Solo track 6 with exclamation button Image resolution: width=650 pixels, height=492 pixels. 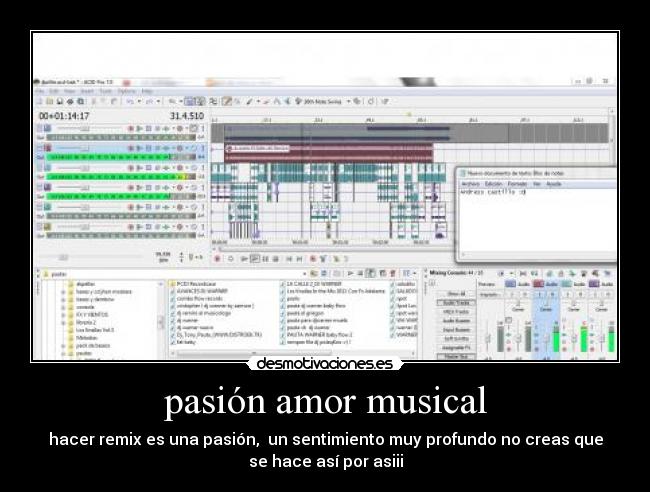(x=203, y=227)
